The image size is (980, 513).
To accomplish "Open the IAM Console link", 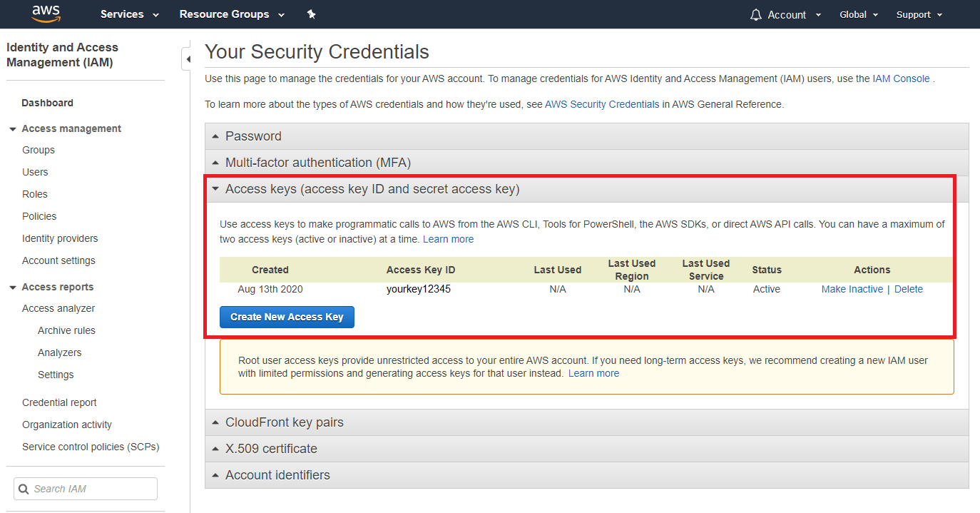I will click(901, 78).
